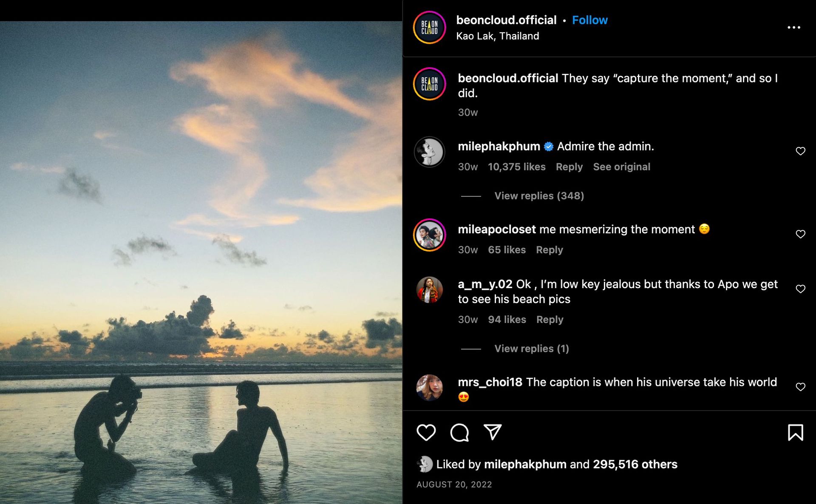This screenshot has height=504, width=816.
Task: Open milephakphum's profile avatar in comments
Action: pos(429,152)
